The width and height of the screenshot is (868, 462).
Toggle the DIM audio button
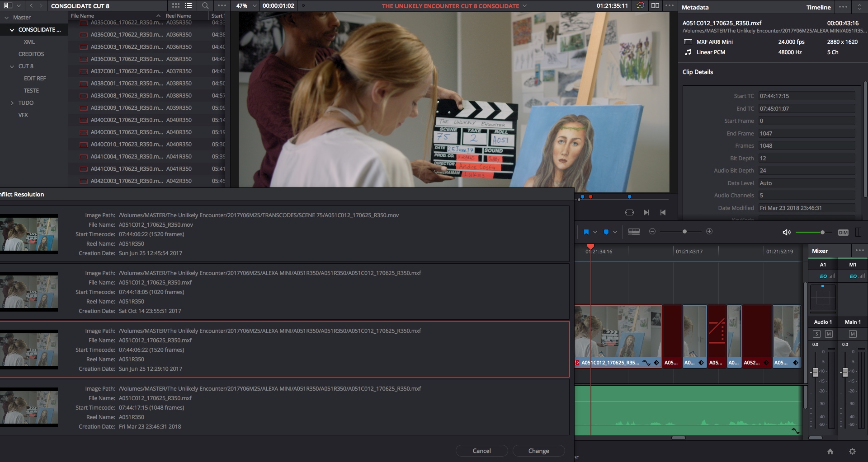tap(843, 233)
